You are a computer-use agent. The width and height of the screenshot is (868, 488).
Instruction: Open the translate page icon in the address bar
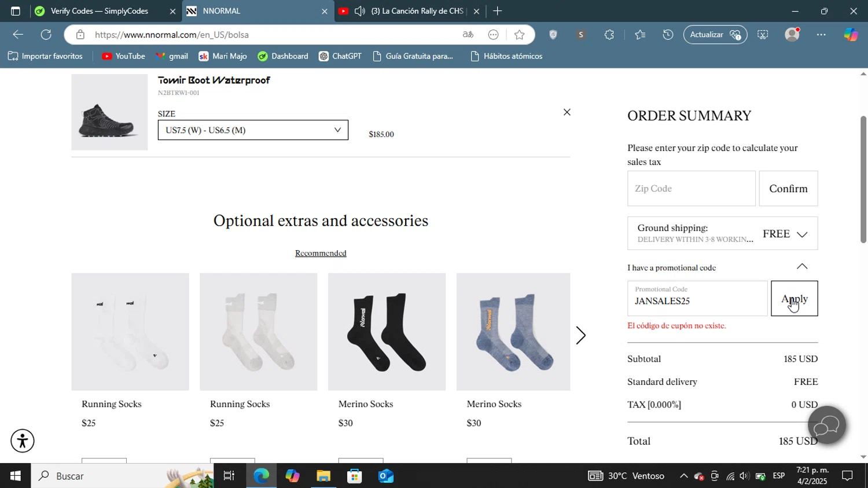click(468, 35)
